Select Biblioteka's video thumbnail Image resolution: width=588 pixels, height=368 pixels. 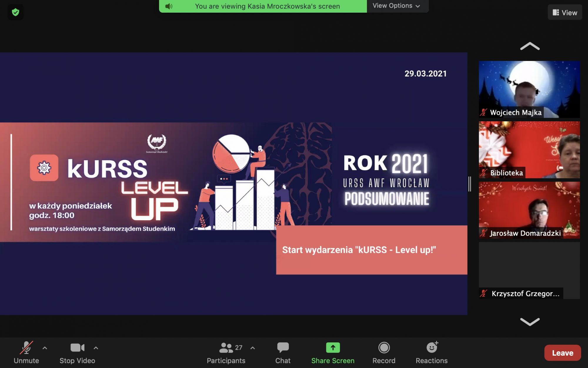click(529, 150)
